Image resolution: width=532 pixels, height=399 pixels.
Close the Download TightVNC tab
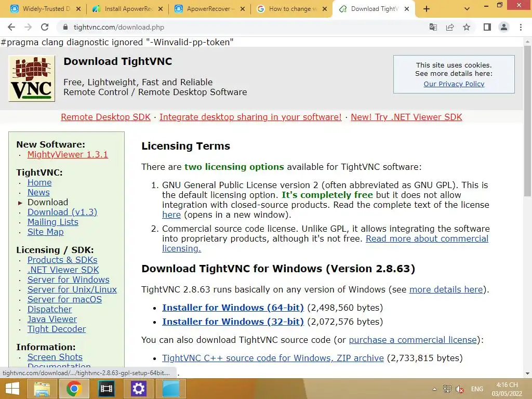click(407, 9)
